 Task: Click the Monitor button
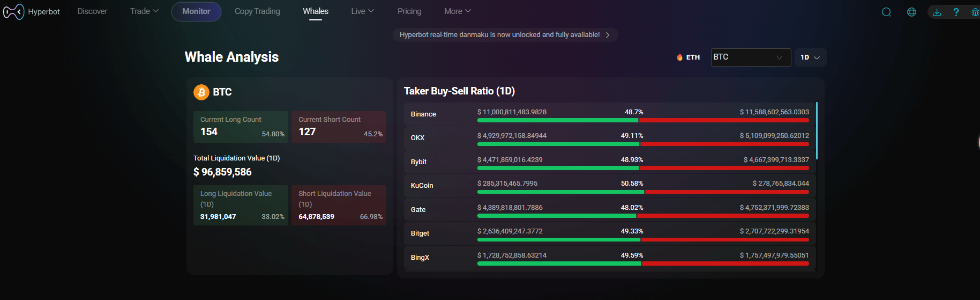(196, 11)
